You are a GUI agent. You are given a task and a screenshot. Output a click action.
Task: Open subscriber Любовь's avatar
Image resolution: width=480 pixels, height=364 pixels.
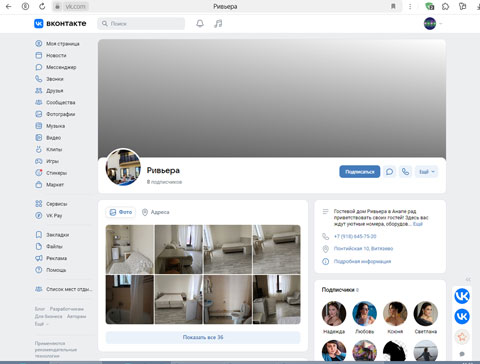tap(364, 313)
